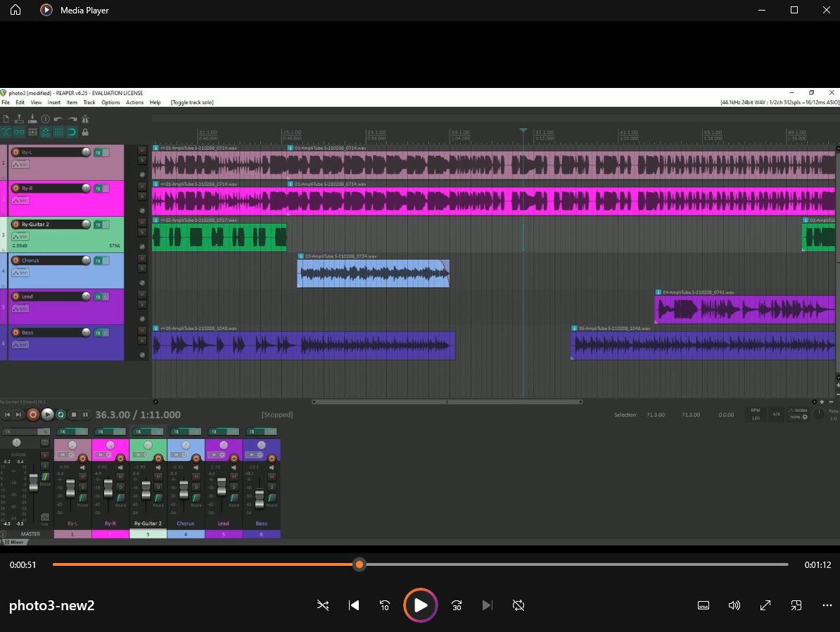This screenshot has height=632, width=840.
Task: Toggle the locking padlock icon
Action: pos(85,132)
